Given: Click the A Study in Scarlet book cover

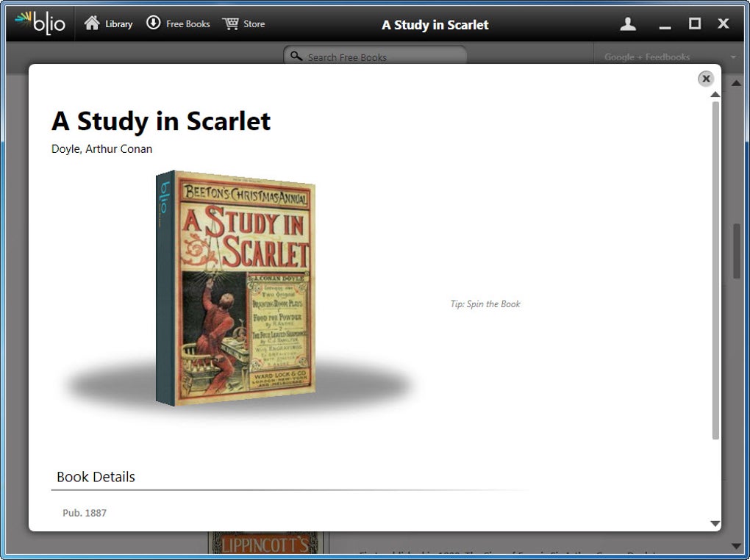Looking at the screenshot, I should (235, 288).
